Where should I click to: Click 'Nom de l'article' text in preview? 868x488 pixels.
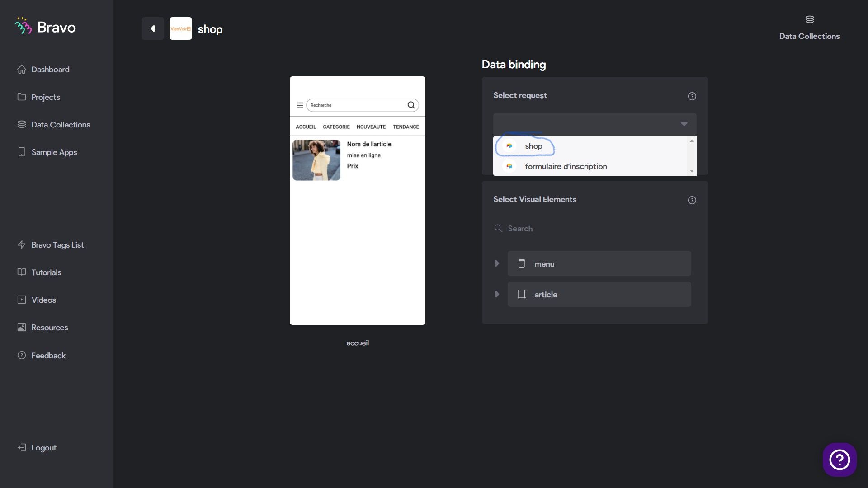(369, 144)
